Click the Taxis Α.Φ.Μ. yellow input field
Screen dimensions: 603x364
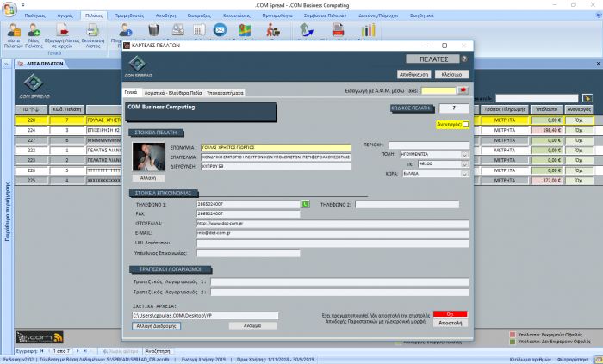click(438, 91)
